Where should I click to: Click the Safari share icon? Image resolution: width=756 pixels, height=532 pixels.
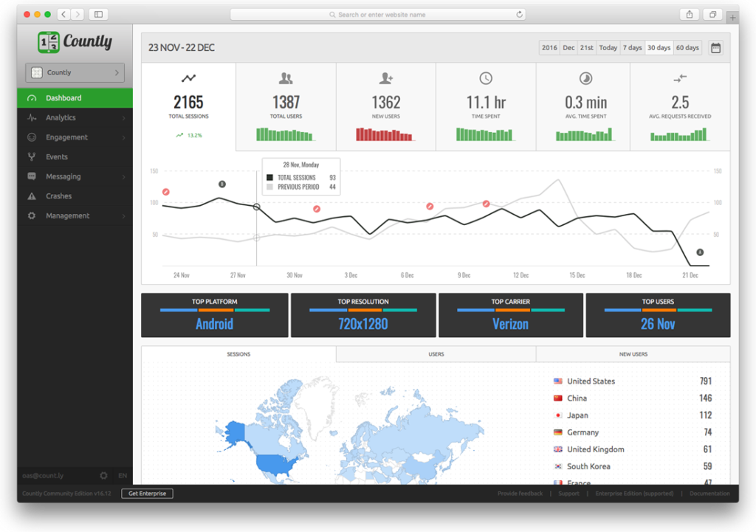click(x=689, y=14)
